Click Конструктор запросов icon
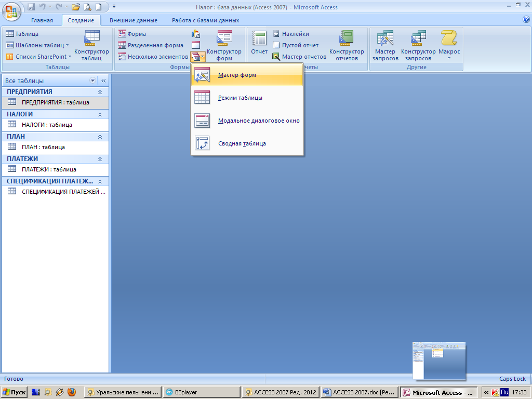 [x=418, y=46]
